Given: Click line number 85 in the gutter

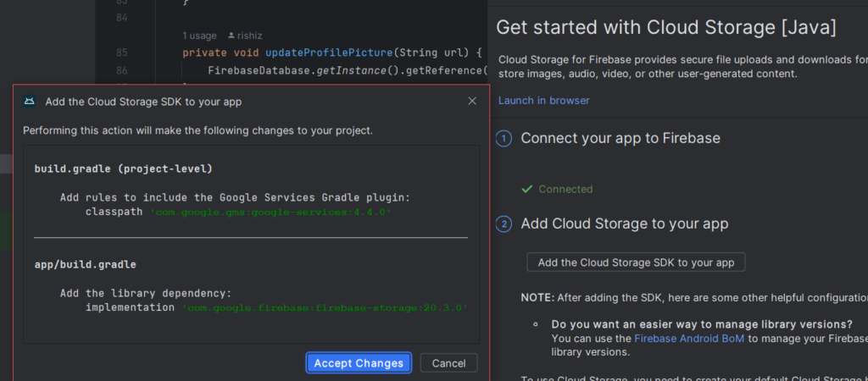Looking at the screenshot, I should [120, 52].
